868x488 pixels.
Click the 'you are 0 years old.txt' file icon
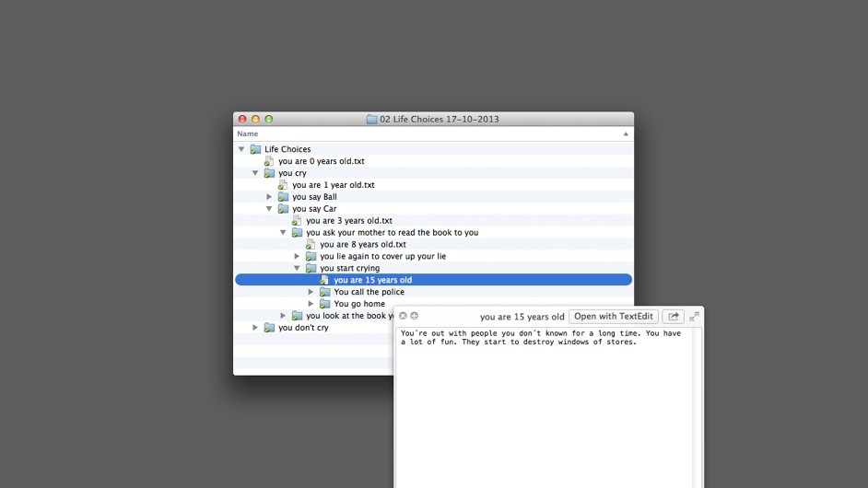pyautogui.click(x=269, y=161)
